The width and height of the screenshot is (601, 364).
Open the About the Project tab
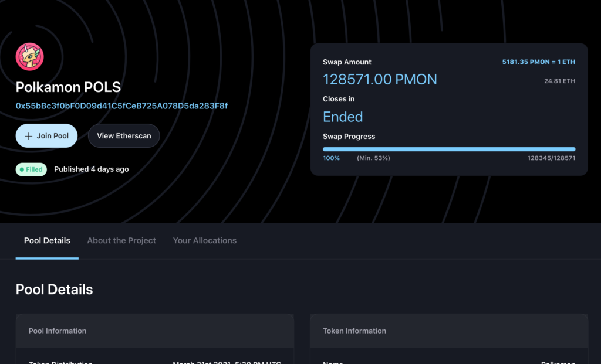point(121,240)
